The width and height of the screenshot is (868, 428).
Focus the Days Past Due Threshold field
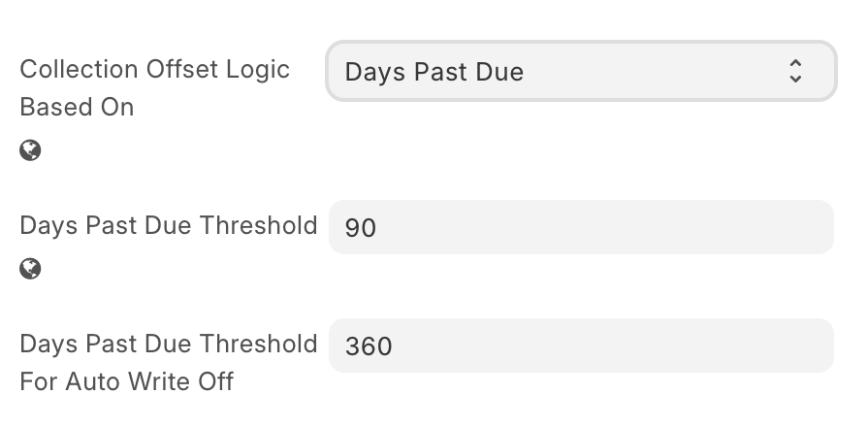coord(581,227)
